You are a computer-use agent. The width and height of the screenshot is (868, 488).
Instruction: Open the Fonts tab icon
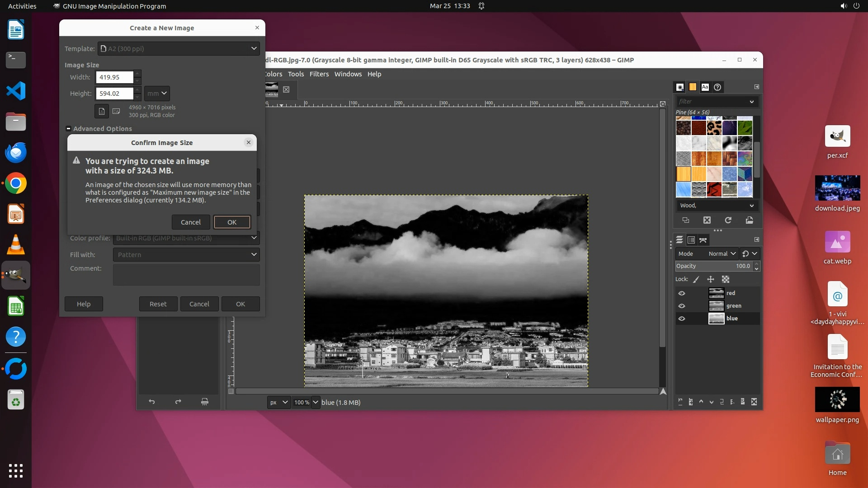click(705, 87)
